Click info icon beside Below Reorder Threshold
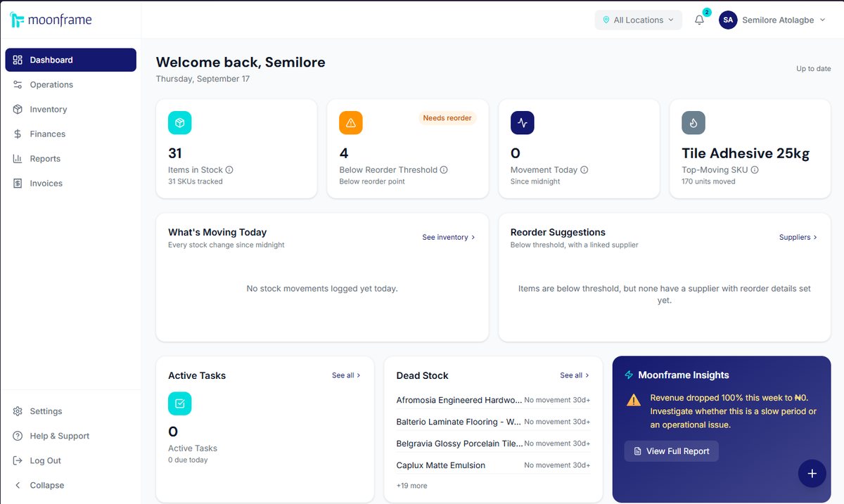This screenshot has height=504, width=844. [444, 170]
